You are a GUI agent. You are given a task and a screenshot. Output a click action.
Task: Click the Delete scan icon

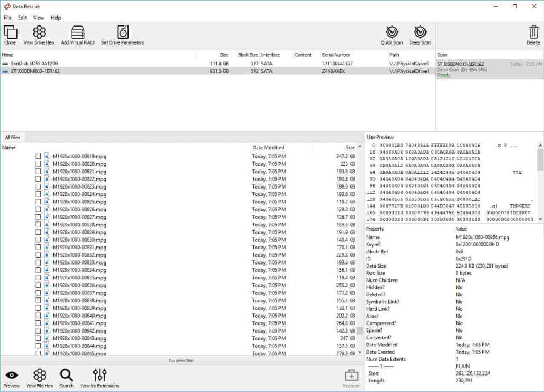[533, 35]
